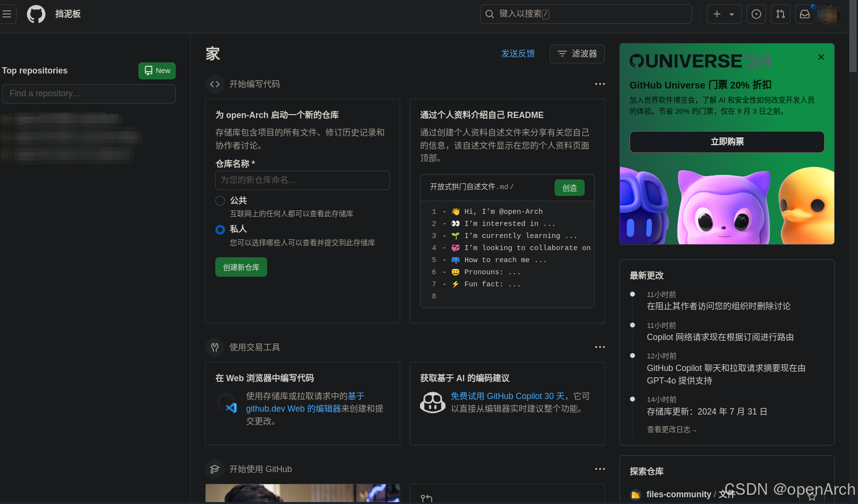Open the create new plus menu
This screenshot has width=858, height=504.
(x=724, y=14)
